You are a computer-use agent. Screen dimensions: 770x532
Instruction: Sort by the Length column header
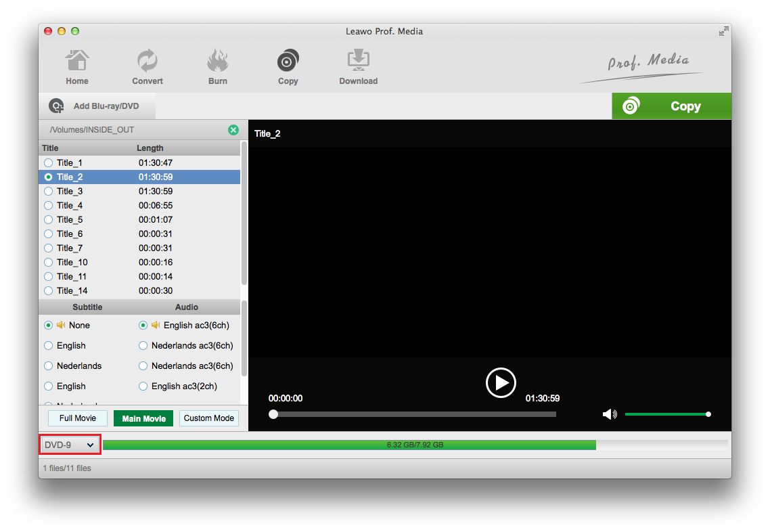click(x=150, y=148)
